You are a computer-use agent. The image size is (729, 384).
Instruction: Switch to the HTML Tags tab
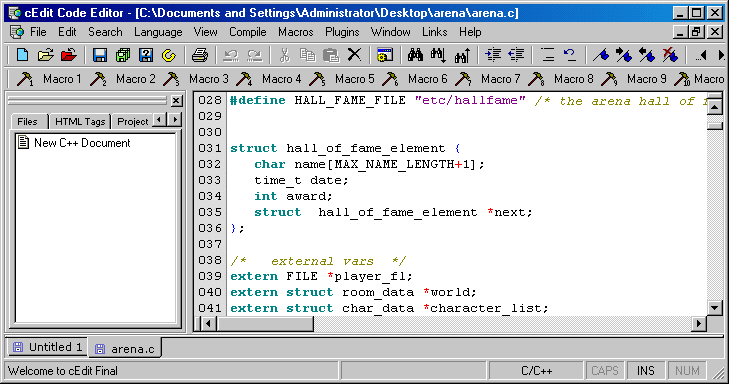coord(80,121)
